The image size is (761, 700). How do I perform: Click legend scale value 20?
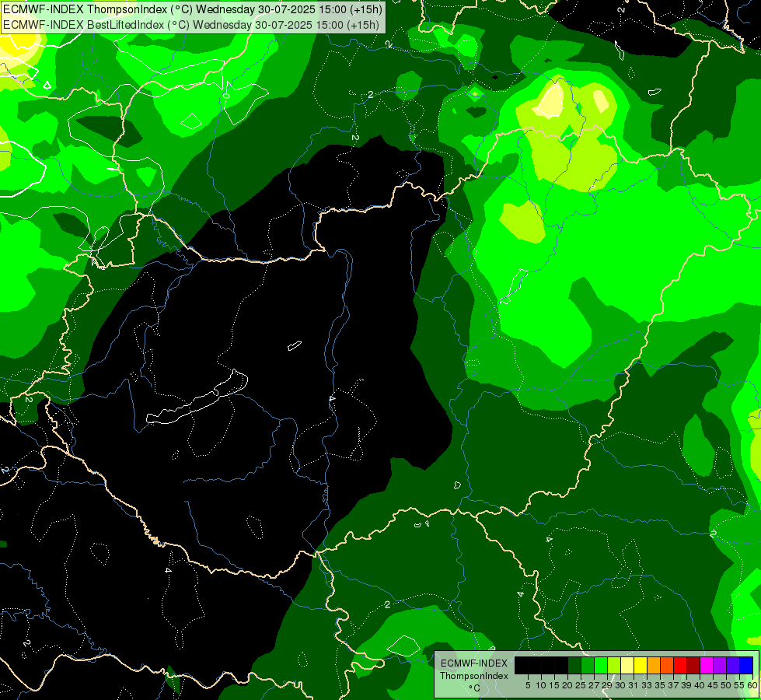click(568, 685)
